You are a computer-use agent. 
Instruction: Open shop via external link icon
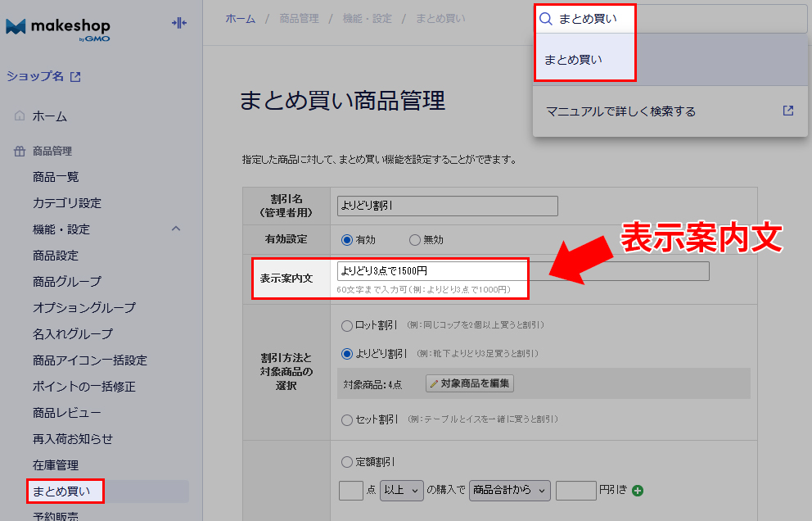click(75, 77)
